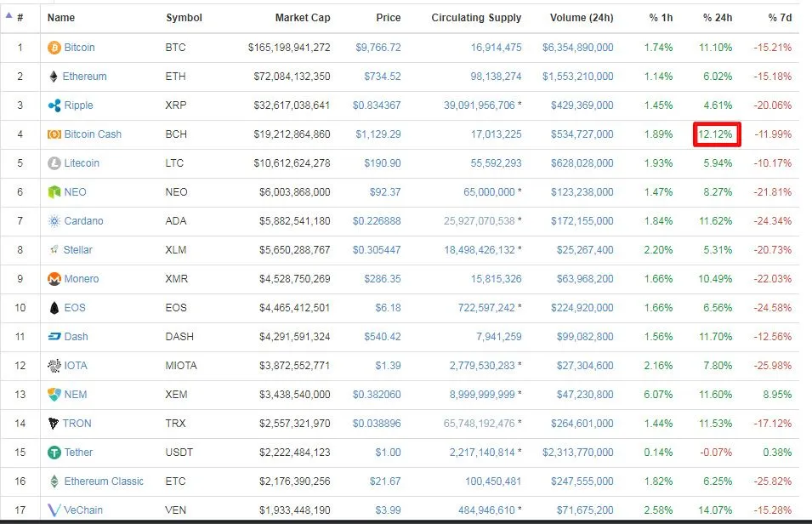812x524 pixels.
Task: Select Stellar 1h change 2.20%
Action: coord(658,250)
